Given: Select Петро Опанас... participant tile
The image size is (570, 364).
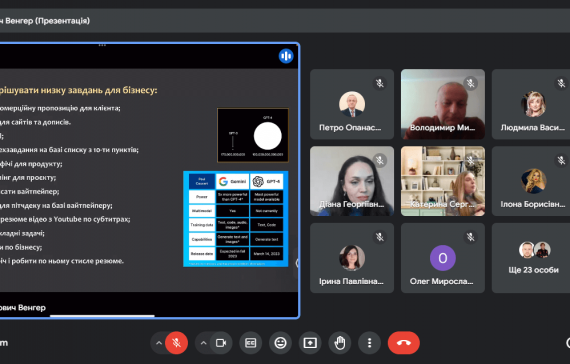Looking at the screenshot, I should pos(352,104).
